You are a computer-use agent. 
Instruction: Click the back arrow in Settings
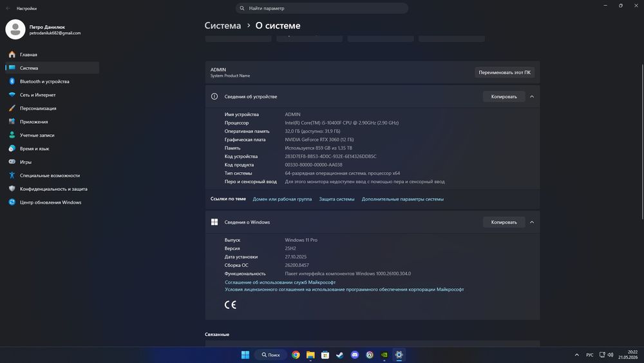tap(8, 8)
